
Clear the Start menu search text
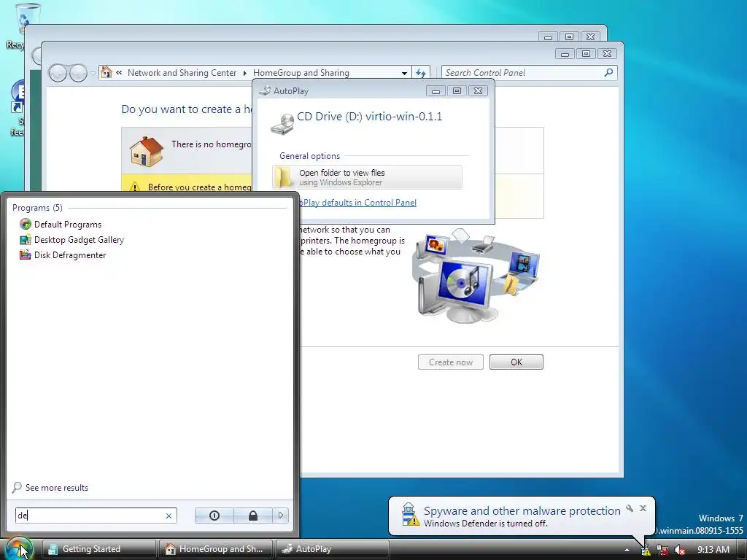click(169, 516)
